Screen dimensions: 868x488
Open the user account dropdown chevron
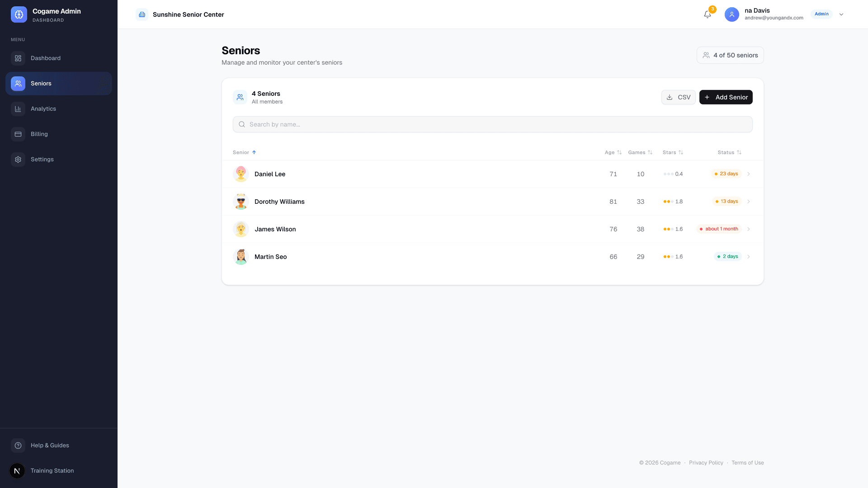point(841,14)
